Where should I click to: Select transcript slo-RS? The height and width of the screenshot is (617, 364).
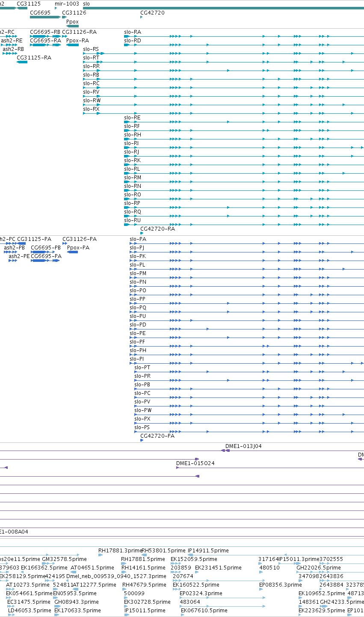click(91, 49)
